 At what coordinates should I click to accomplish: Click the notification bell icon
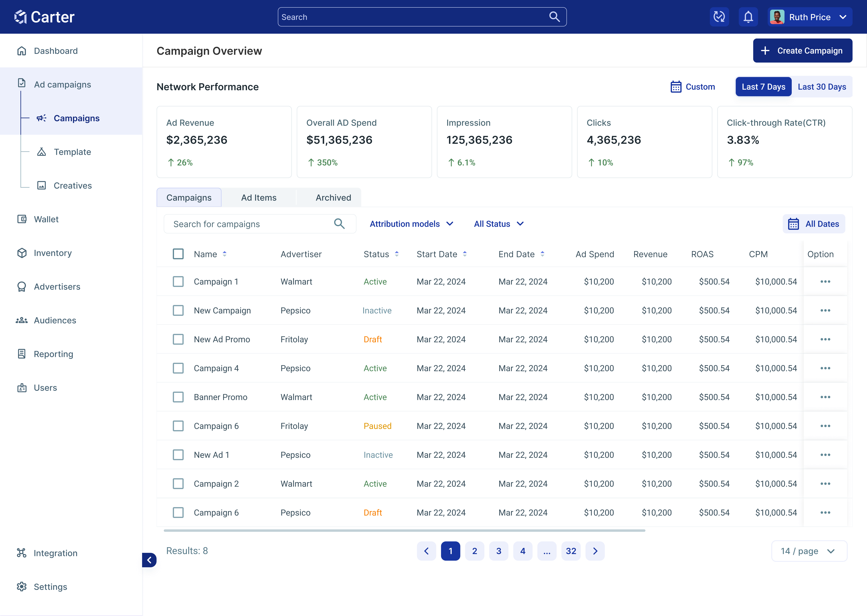(x=748, y=17)
